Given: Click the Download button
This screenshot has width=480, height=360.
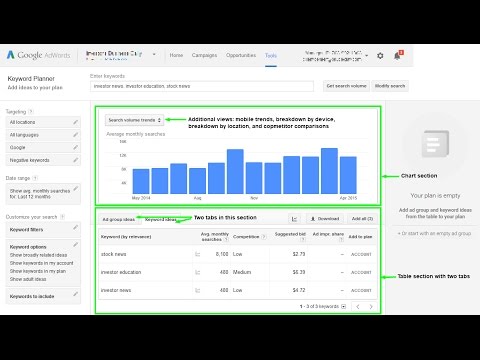Looking at the screenshot, I should click(x=325, y=219).
